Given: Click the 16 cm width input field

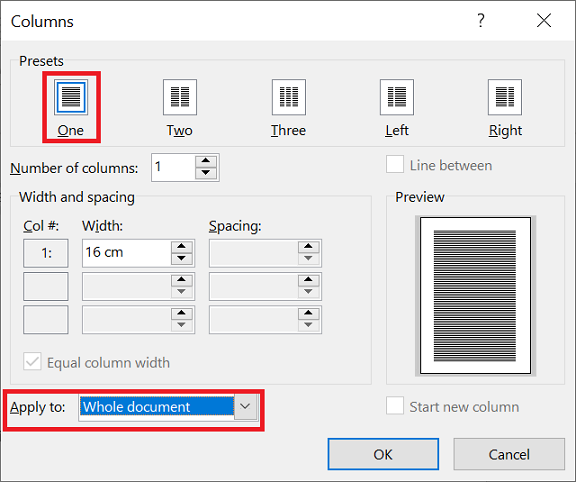Looking at the screenshot, I should [127, 253].
